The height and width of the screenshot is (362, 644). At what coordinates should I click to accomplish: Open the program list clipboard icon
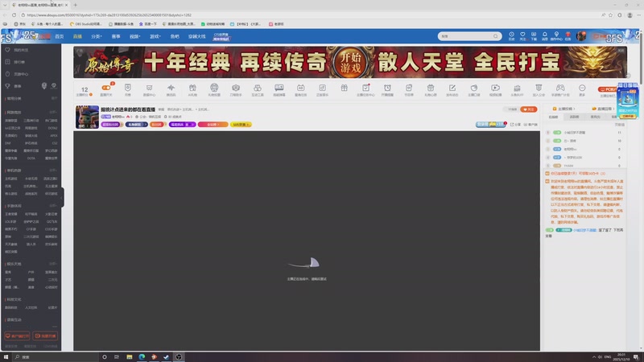pos(409,88)
